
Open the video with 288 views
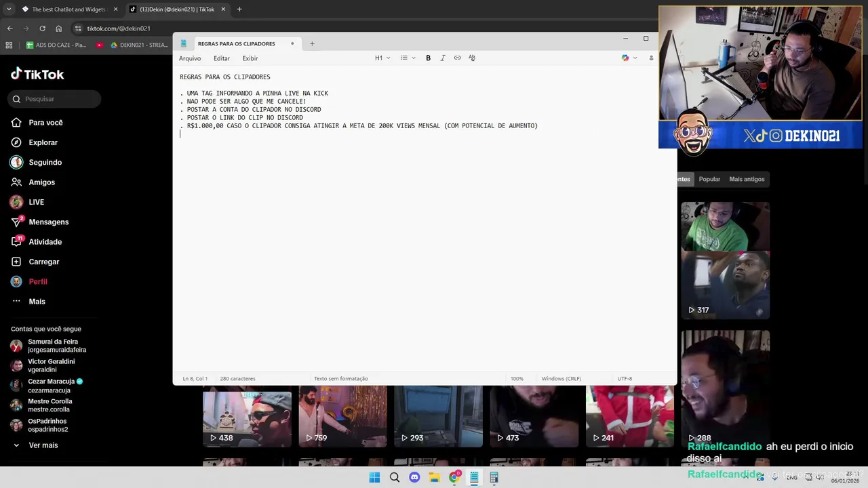pyautogui.click(x=725, y=389)
